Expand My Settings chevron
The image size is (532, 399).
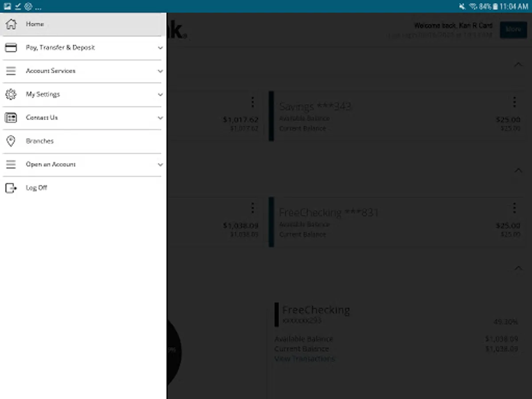[160, 94]
